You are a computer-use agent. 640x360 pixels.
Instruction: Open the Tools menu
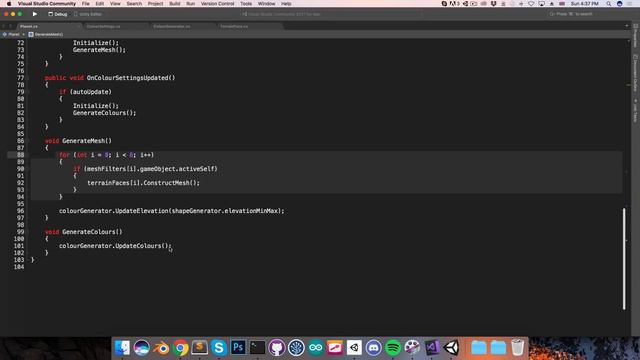coord(246,4)
